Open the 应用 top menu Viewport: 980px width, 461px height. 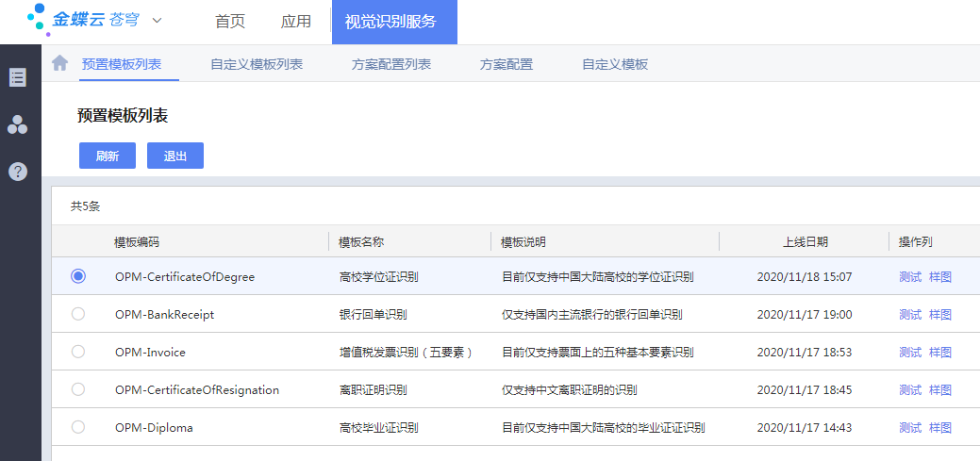tap(295, 22)
